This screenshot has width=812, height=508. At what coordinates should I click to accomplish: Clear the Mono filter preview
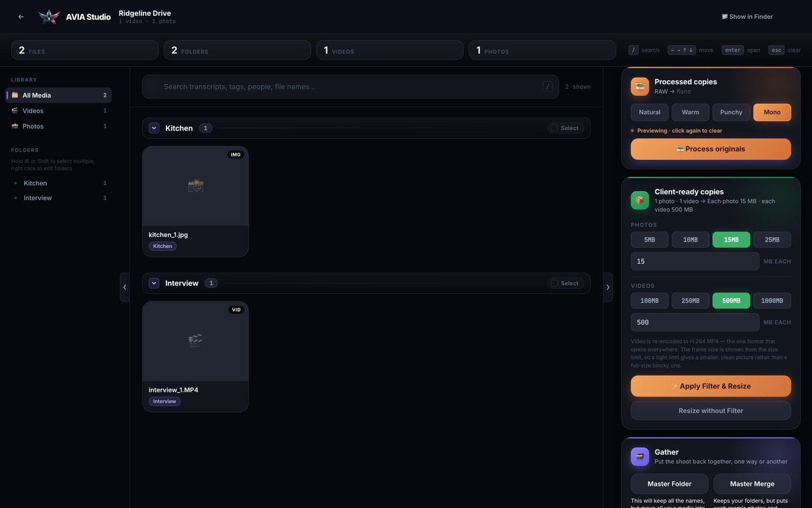click(772, 113)
